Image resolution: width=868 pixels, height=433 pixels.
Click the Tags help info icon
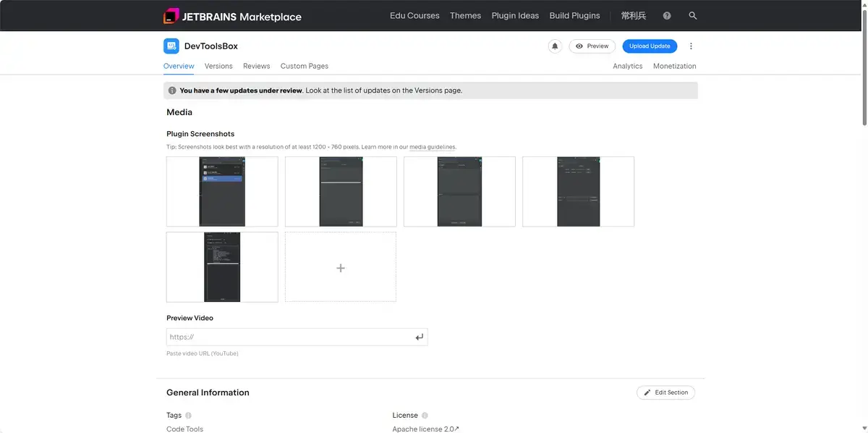pyautogui.click(x=188, y=416)
